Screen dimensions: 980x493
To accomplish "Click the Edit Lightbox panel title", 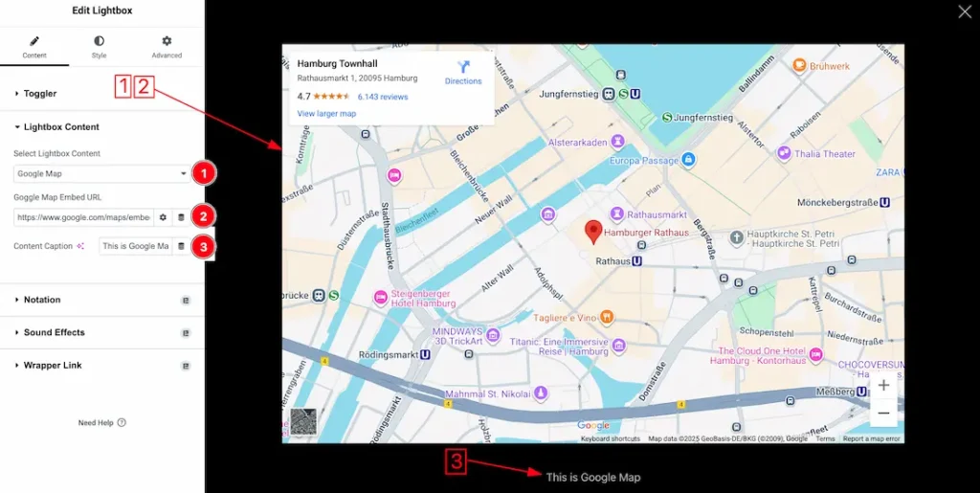I will (x=102, y=11).
